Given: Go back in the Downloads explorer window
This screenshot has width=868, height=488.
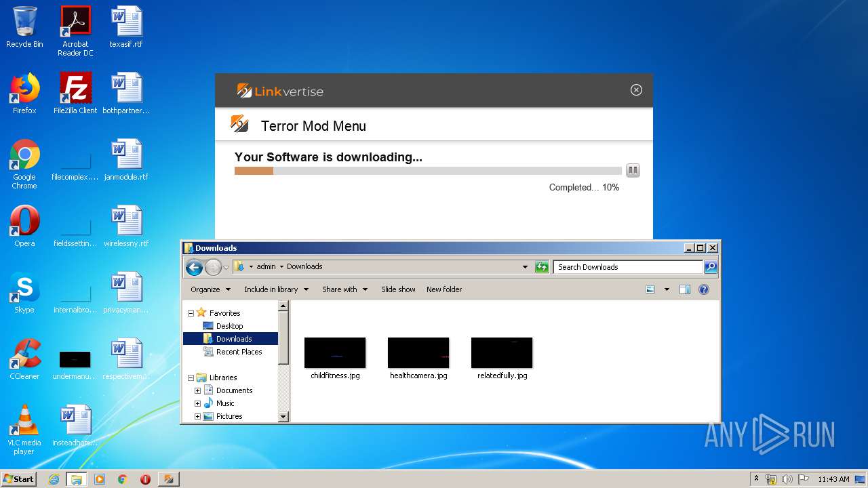Looking at the screenshot, I should pos(194,267).
